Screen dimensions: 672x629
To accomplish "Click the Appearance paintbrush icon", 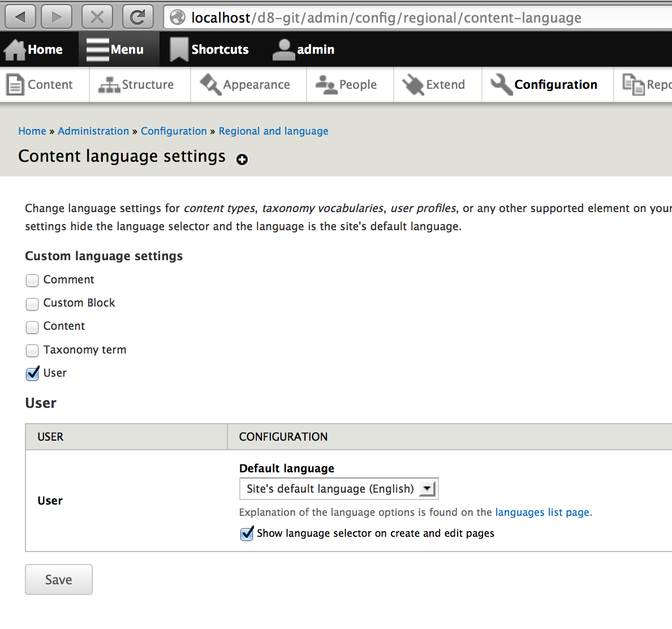I will (210, 84).
